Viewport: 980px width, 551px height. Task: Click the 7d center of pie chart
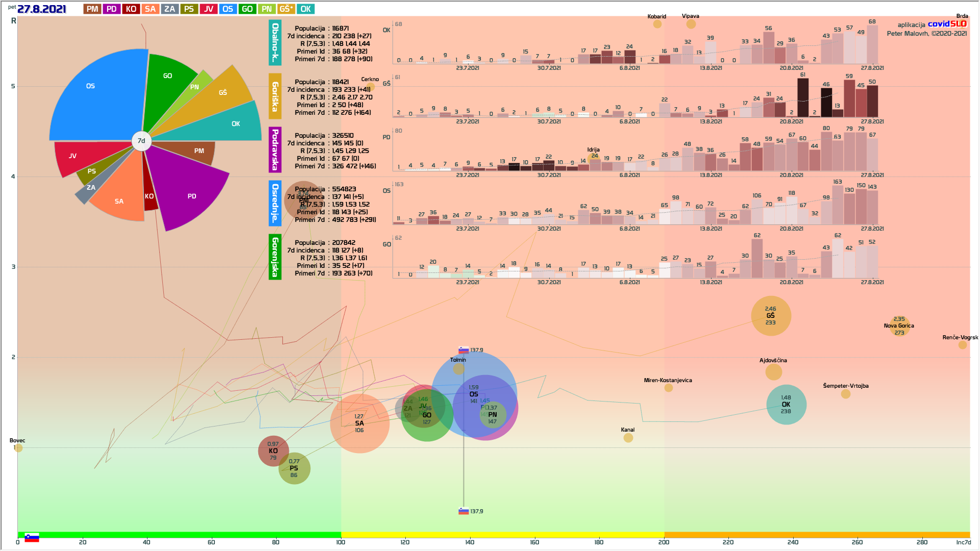tap(141, 141)
